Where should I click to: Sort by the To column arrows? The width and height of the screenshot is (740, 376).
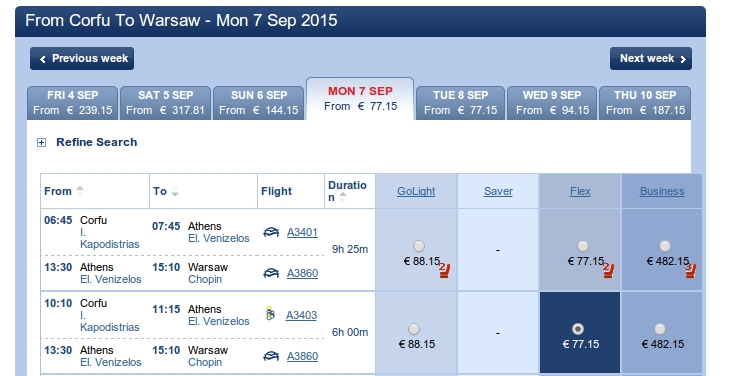(175, 191)
